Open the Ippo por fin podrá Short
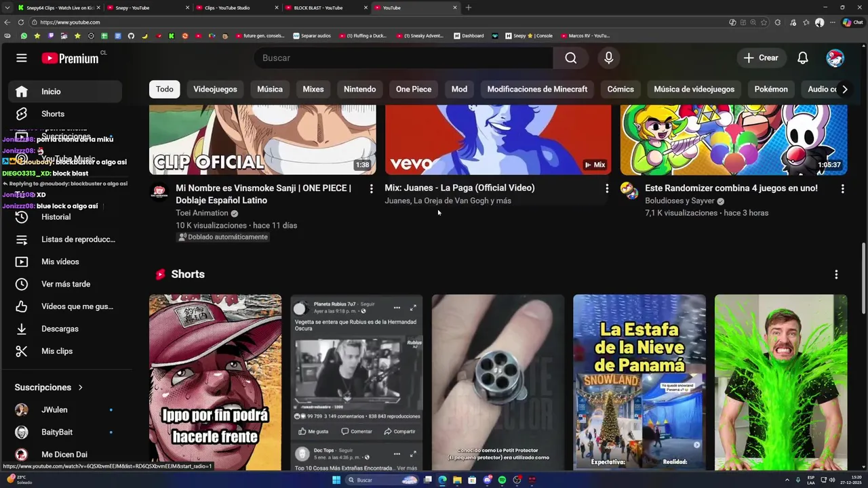 pos(215,382)
